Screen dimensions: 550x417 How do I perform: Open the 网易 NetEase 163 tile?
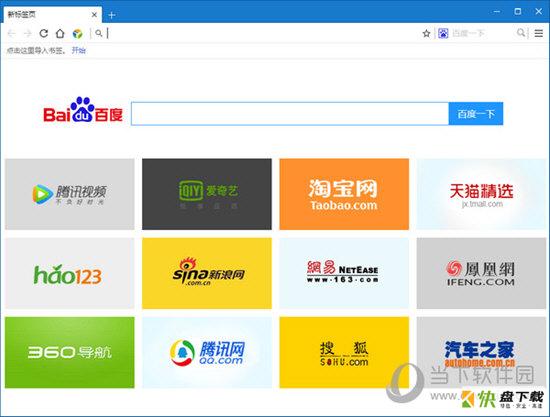[x=344, y=273]
